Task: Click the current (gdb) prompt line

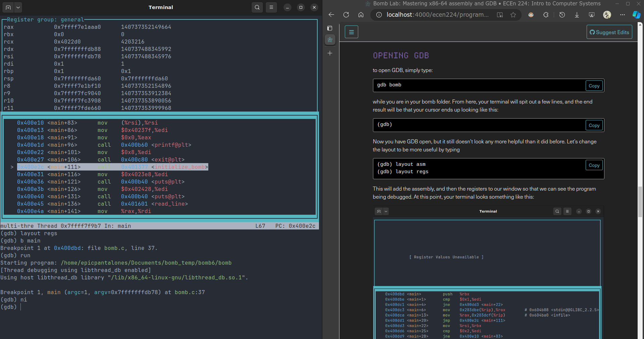Action: [10, 307]
